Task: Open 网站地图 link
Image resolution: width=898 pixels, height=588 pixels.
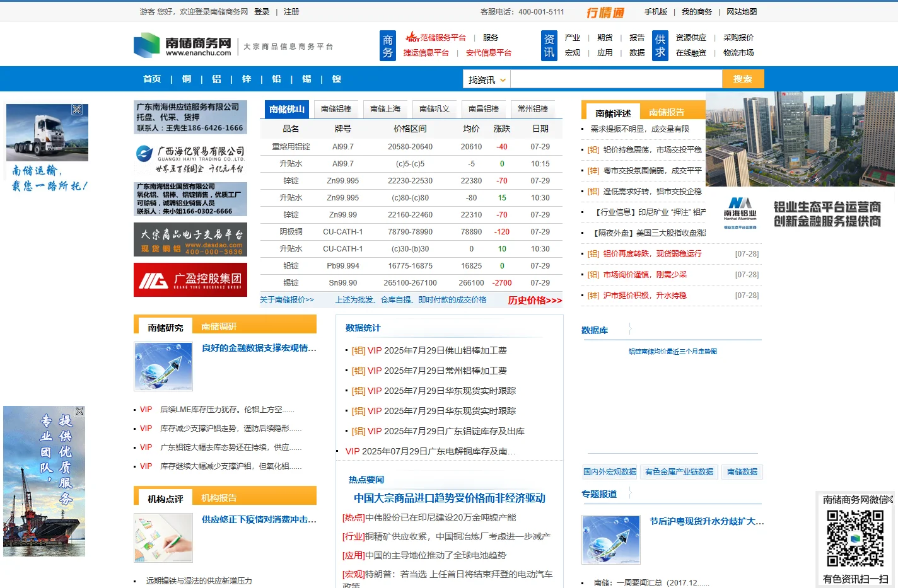Action: [742, 12]
